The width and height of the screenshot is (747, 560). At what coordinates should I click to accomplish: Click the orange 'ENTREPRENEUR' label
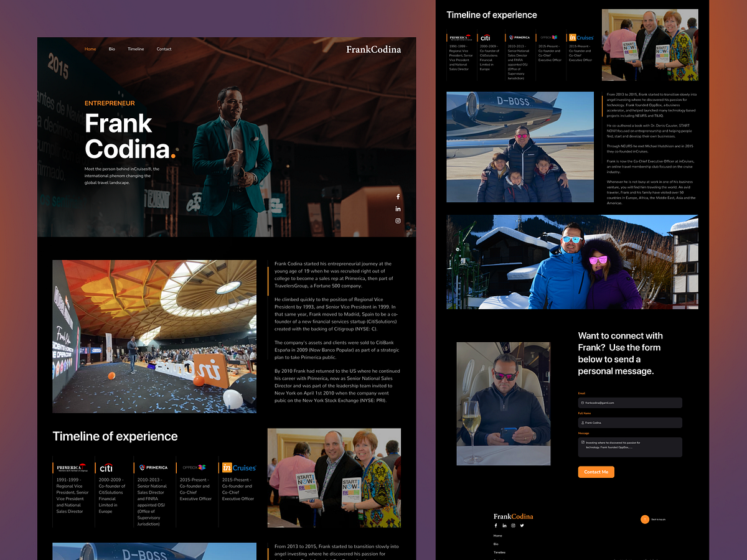(x=110, y=103)
